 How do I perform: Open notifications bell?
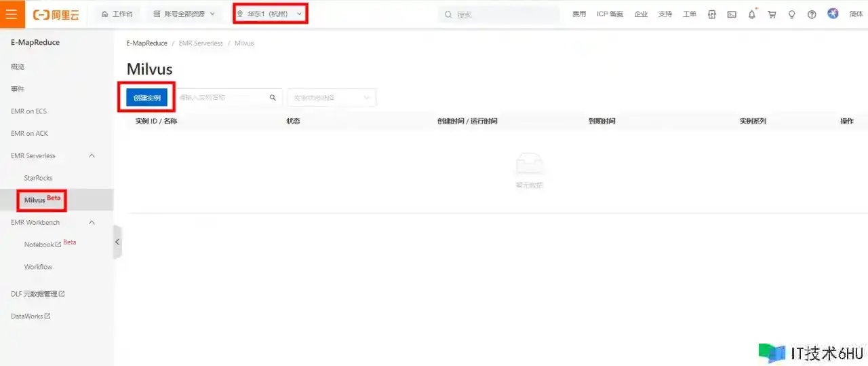751,14
